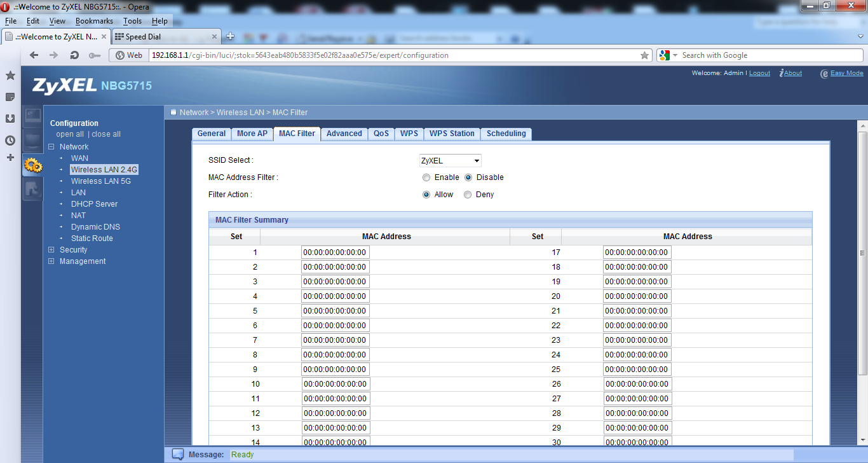Open Opera downloads panel icon

[x=10, y=119]
